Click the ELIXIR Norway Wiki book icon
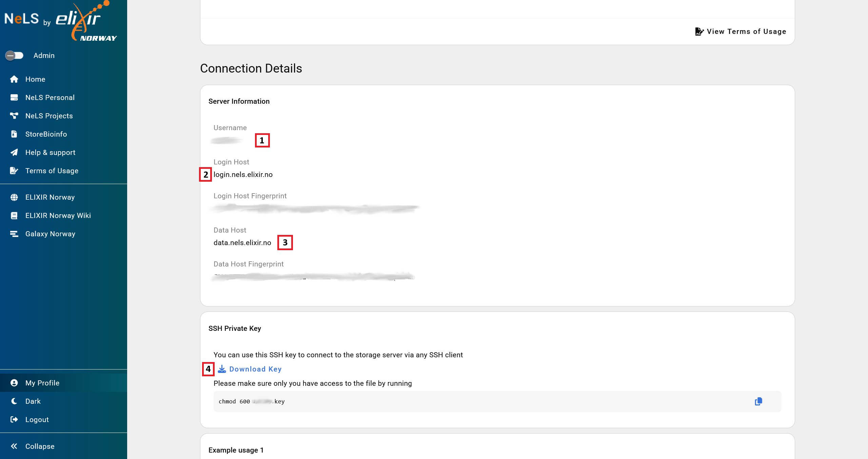Image resolution: width=868 pixels, height=459 pixels. (x=14, y=216)
